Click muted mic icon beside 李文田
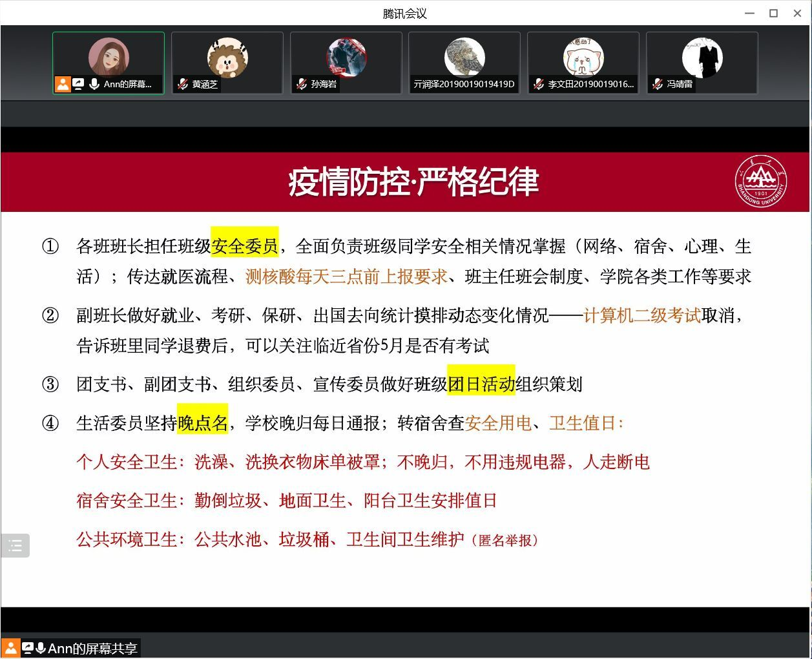812x659 pixels. point(539,84)
